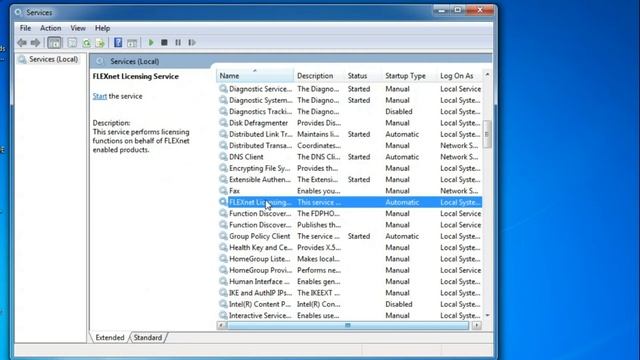Select the DNS Client service
Viewport: 640px width, 360px height.
[350, 157]
